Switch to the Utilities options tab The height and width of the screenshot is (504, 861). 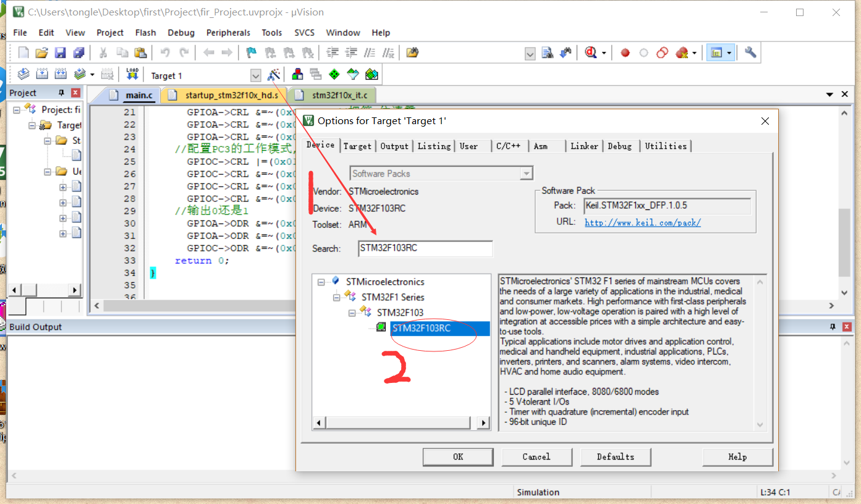pyautogui.click(x=666, y=146)
